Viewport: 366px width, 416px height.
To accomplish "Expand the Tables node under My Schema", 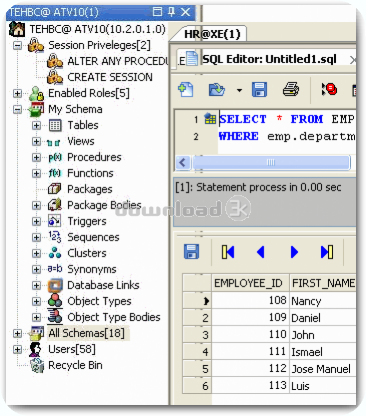I will (x=36, y=125).
